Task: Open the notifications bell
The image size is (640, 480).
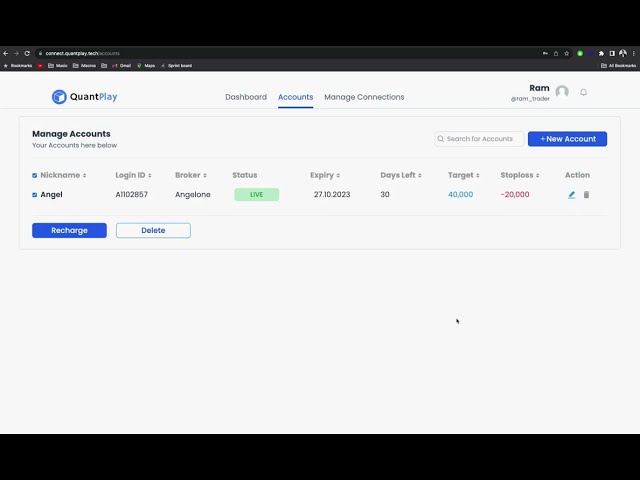Action: coord(583,92)
